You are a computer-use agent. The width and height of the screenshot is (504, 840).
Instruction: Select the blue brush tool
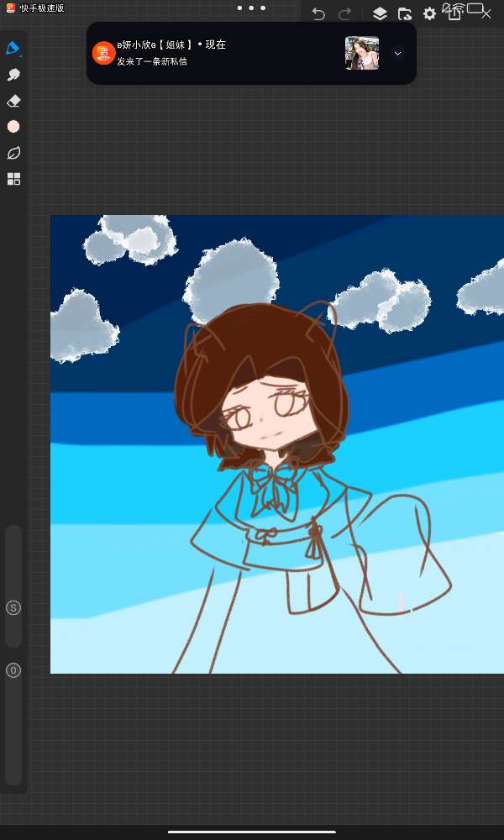click(x=13, y=49)
